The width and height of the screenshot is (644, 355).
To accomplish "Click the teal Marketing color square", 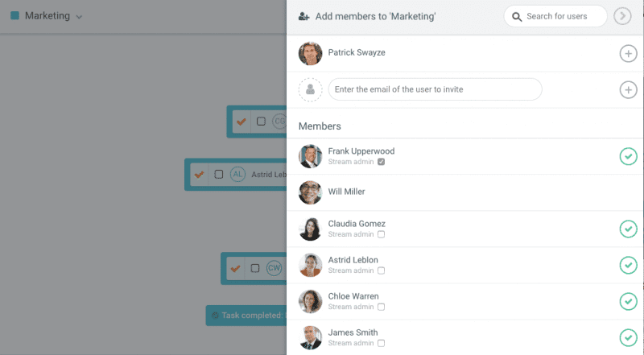I will coord(14,16).
